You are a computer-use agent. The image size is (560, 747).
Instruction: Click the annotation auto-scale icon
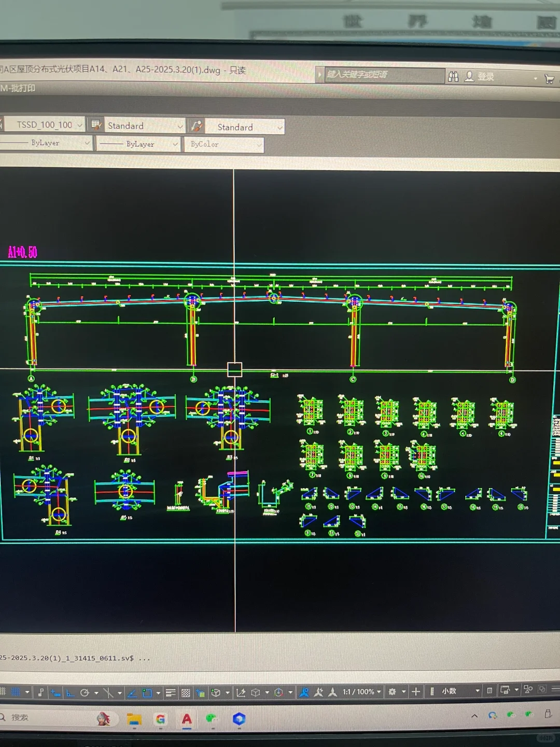318,692
